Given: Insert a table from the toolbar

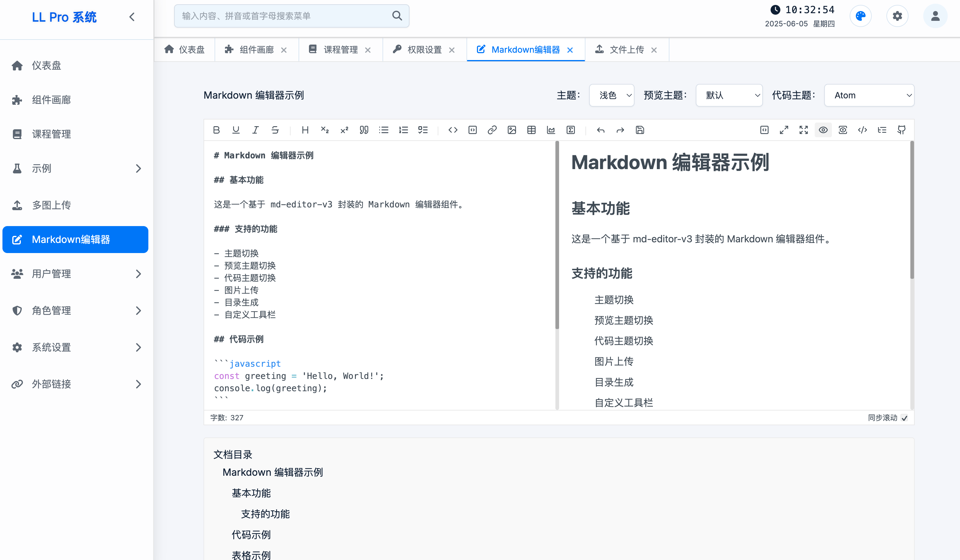Looking at the screenshot, I should click(531, 130).
